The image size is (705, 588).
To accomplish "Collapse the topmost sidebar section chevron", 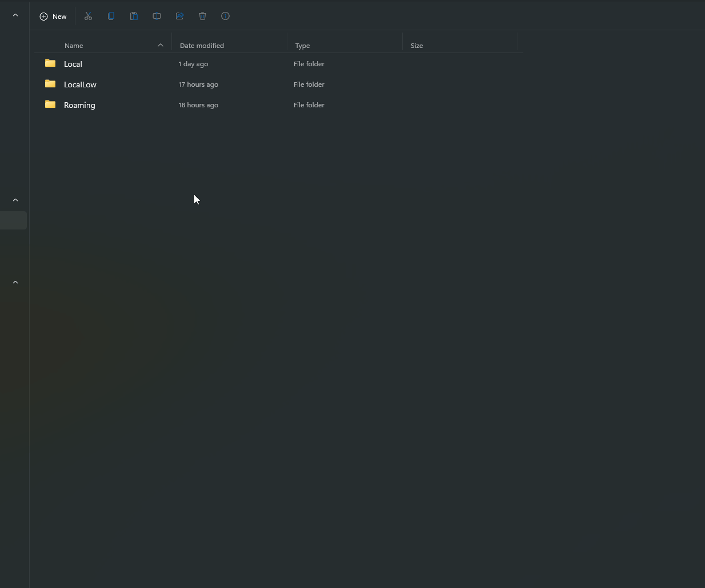I will [x=15, y=15].
